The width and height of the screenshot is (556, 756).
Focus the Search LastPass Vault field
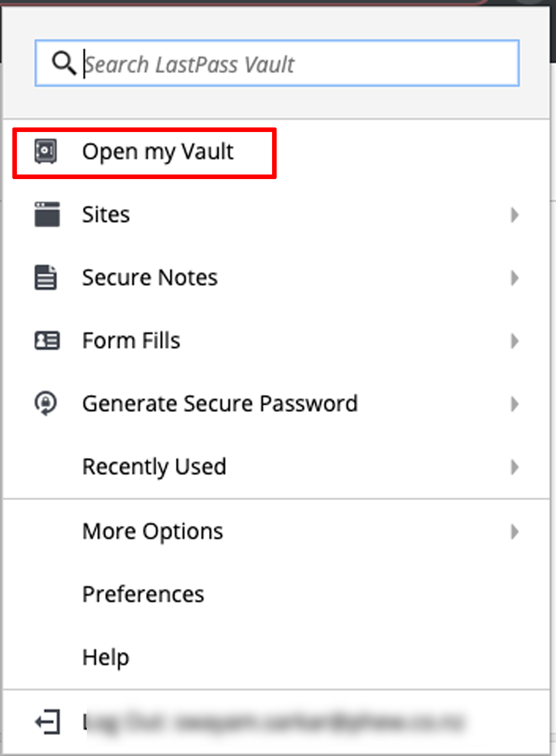[x=277, y=63]
